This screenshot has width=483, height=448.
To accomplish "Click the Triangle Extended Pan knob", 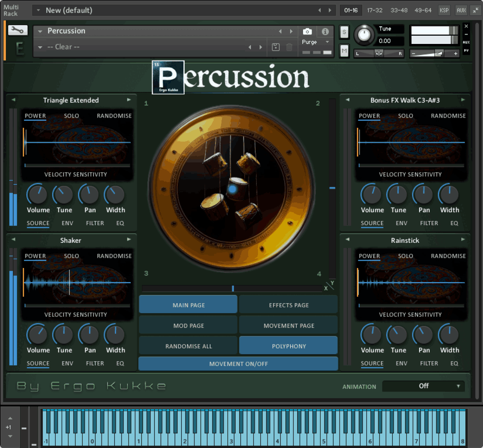I will pyautogui.click(x=89, y=195).
